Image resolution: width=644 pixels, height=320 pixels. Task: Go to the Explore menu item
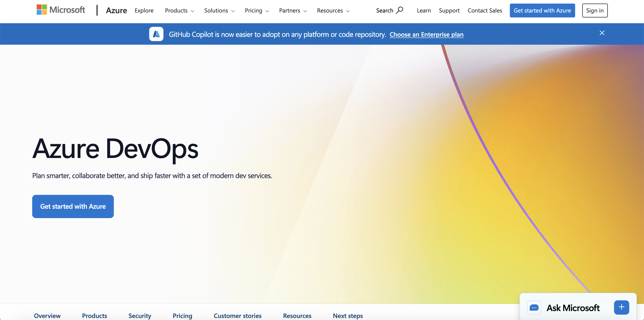pyautogui.click(x=144, y=11)
